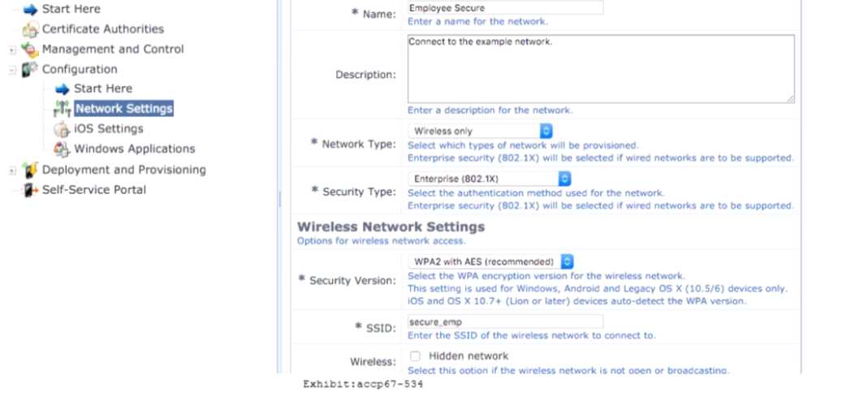Open the Security Type dropdown
Image resolution: width=868 pixels, height=393 pixels.
point(489,178)
